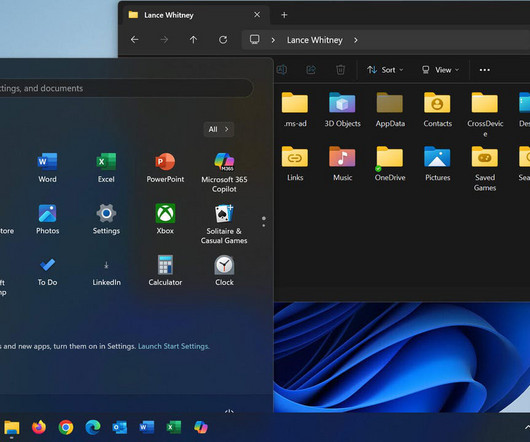Select the 3D Objects folder

[x=342, y=110]
